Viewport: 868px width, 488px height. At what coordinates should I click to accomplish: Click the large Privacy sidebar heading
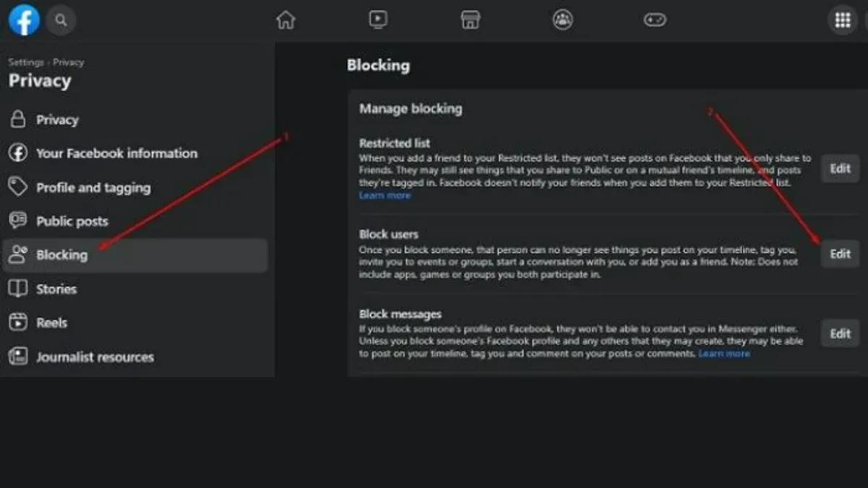40,81
